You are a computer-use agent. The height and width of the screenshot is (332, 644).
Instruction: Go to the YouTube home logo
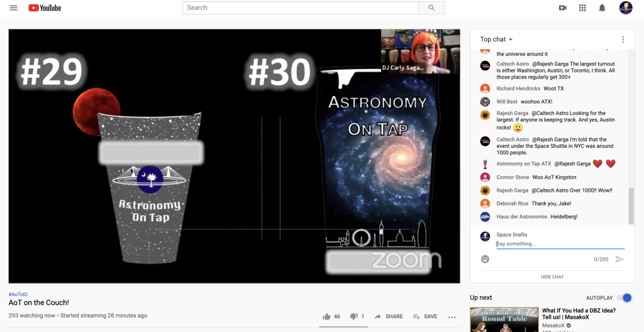[x=45, y=8]
